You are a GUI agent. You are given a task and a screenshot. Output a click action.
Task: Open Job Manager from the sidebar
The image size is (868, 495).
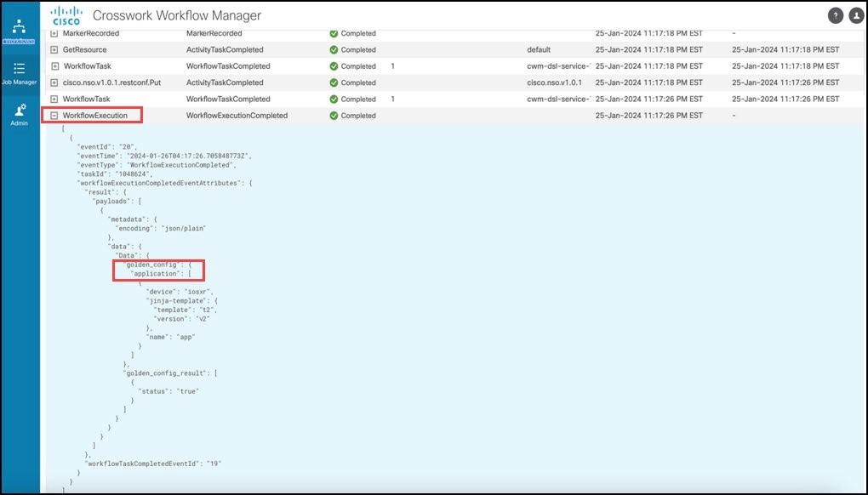(19, 72)
